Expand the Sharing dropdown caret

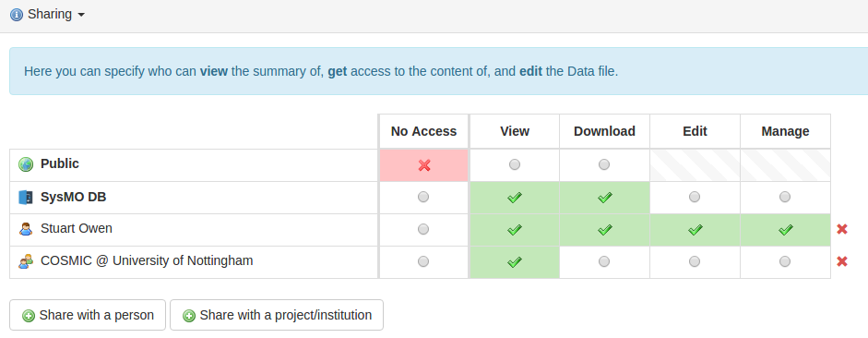pyautogui.click(x=81, y=15)
